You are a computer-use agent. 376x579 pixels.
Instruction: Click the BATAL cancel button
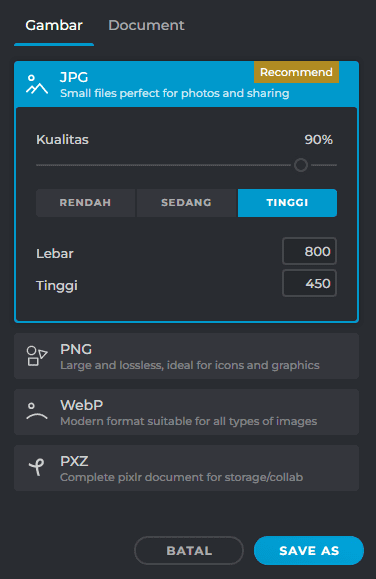pyautogui.click(x=189, y=551)
